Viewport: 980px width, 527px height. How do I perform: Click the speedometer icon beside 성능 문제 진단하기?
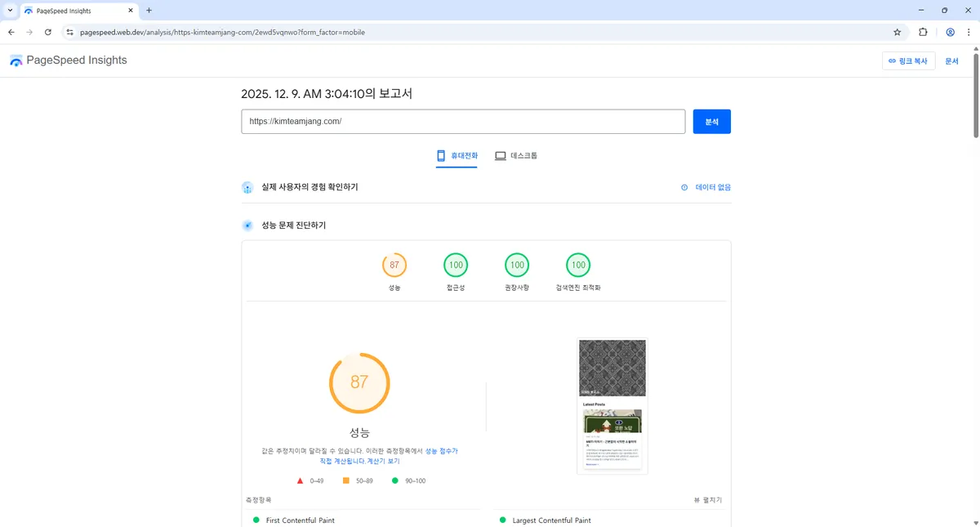pyautogui.click(x=247, y=226)
